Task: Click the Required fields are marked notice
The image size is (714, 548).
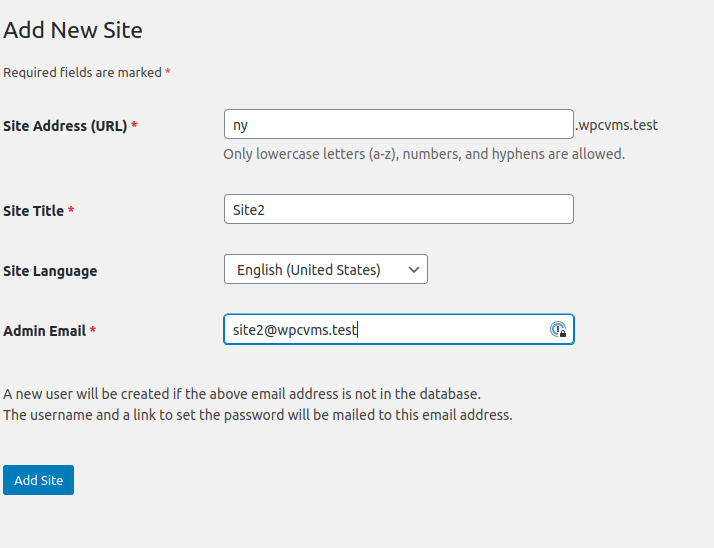Action: [x=82, y=73]
